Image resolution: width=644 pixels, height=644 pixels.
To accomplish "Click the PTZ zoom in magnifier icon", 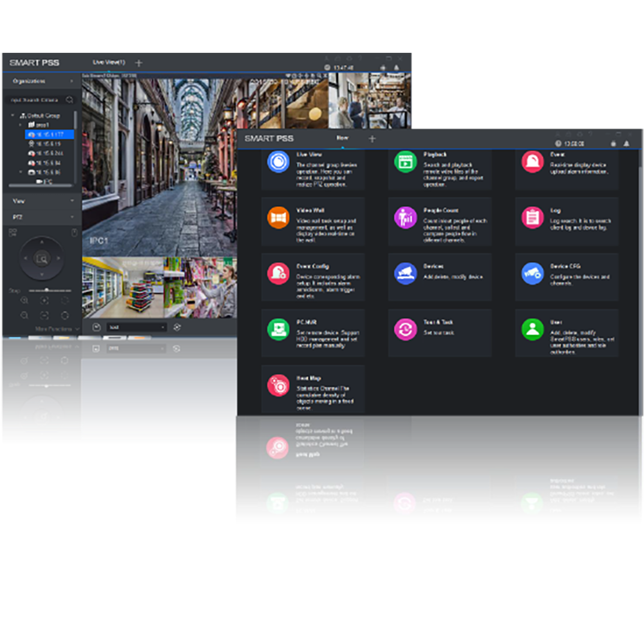I will point(24,301).
